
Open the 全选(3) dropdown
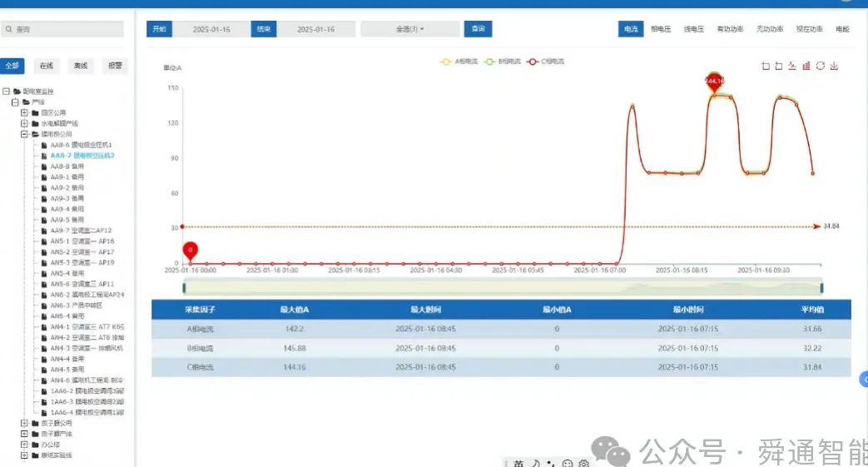[x=410, y=29]
